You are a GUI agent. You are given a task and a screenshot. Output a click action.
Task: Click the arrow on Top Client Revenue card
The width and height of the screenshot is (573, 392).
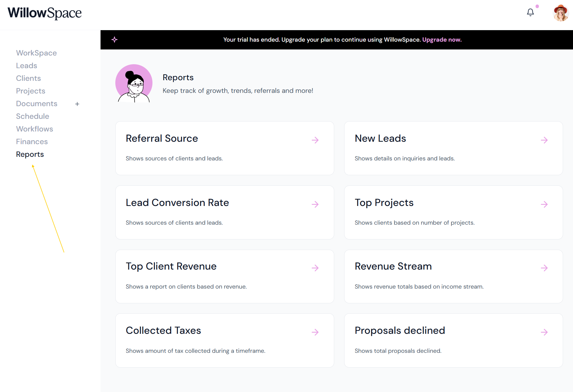click(x=315, y=268)
